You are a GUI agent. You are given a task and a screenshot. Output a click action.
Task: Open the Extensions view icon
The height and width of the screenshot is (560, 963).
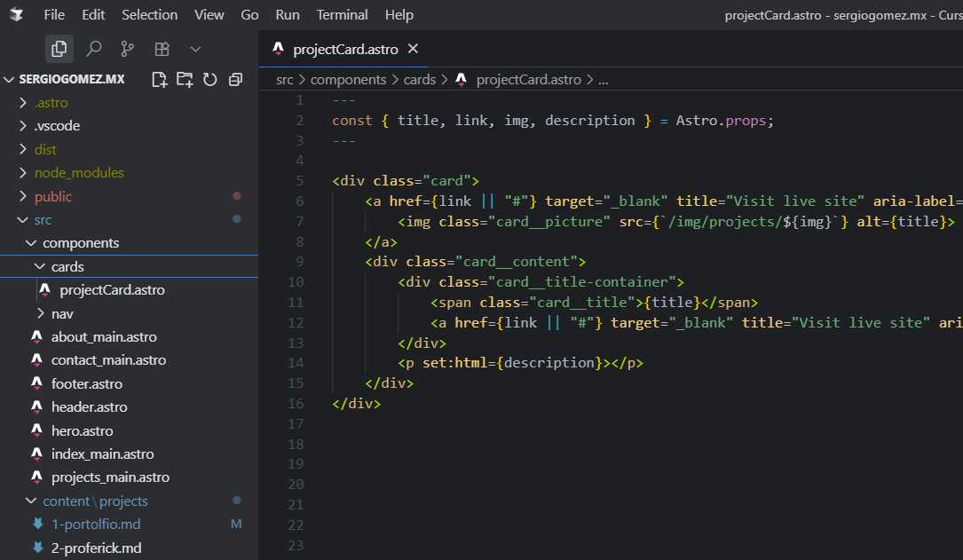[162, 49]
